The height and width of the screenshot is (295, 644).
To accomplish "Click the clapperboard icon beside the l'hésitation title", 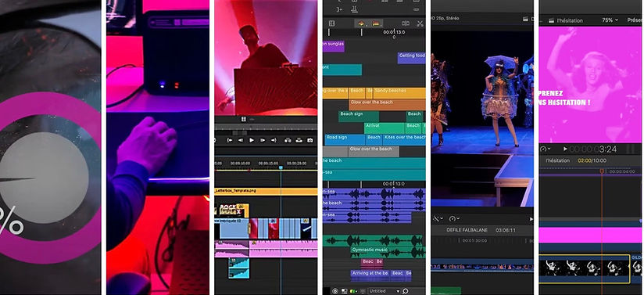I will point(552,20).
